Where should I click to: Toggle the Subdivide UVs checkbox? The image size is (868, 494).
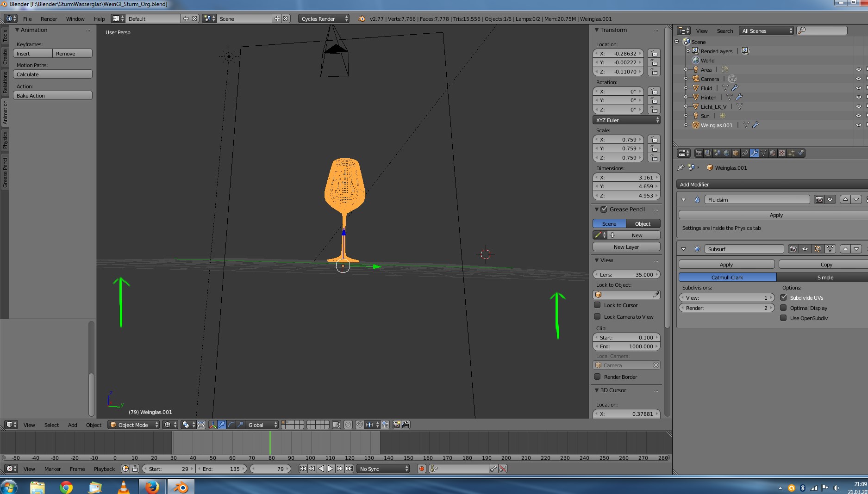[783, 297]
